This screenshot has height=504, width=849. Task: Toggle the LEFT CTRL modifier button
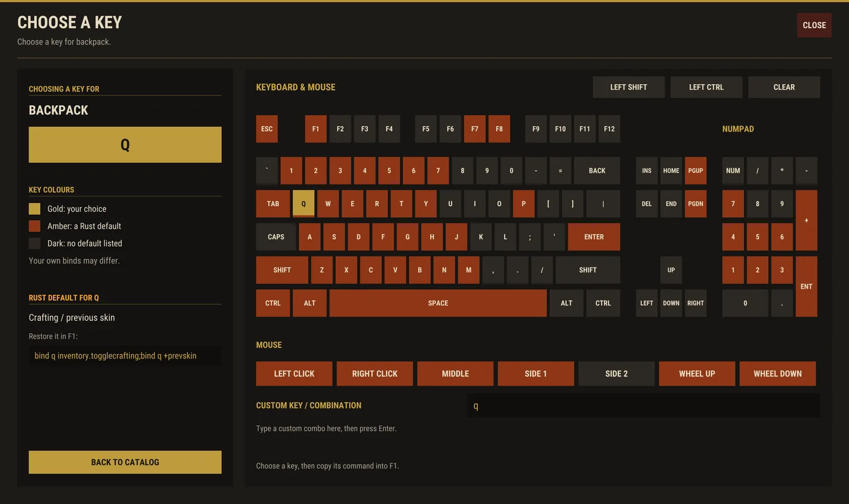point(706,87)
